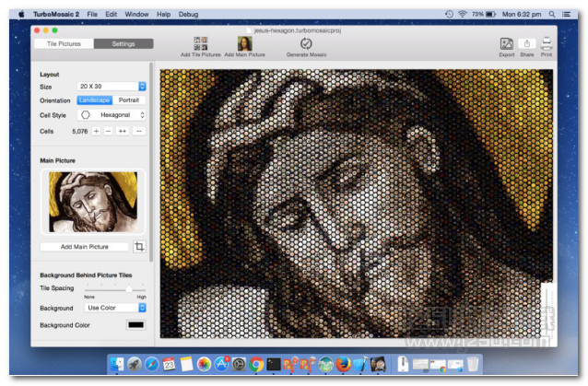
Task: Click the clock showing Mon 6:32 pm
Action: coord(522,14)
